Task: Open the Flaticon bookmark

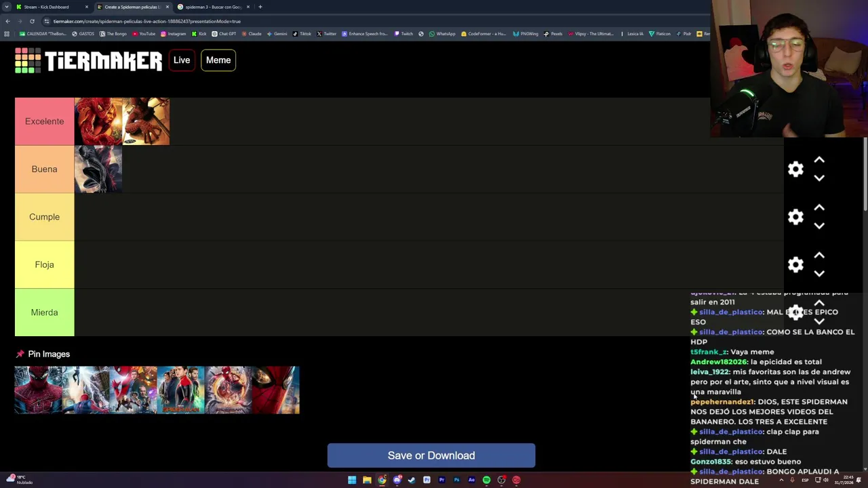Action: [x=660, y=34]
